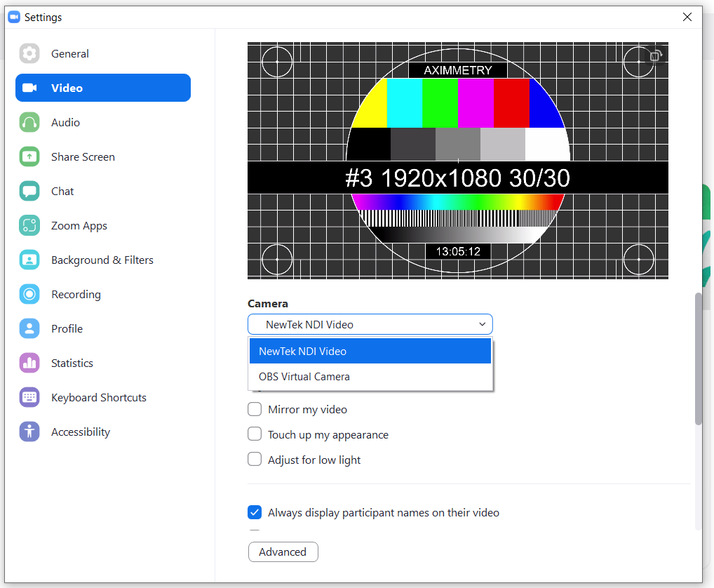The height and width of the screenshot is (588, 714).
Task: Click the Camera dropdown chevron arrow
Action: pyautogui.click(x=483, y=324)
